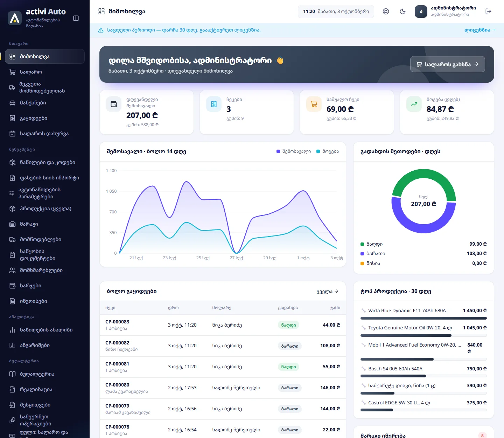Open ბუღალტერია in sidebar
The image size is (504, 438).
pos(45,374)
